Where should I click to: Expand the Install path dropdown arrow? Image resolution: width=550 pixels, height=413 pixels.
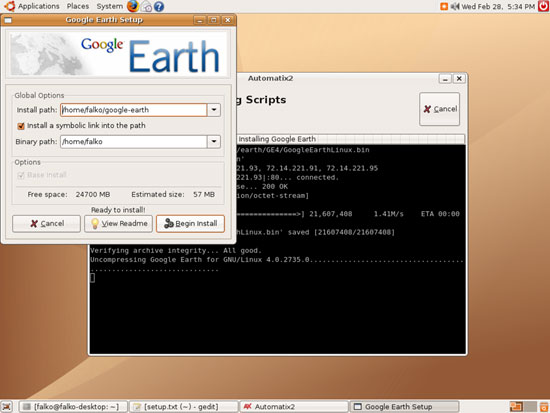pos(214,110)
